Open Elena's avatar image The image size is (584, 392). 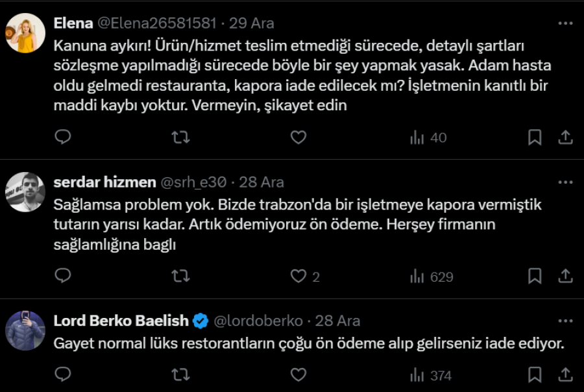[25, 34]
